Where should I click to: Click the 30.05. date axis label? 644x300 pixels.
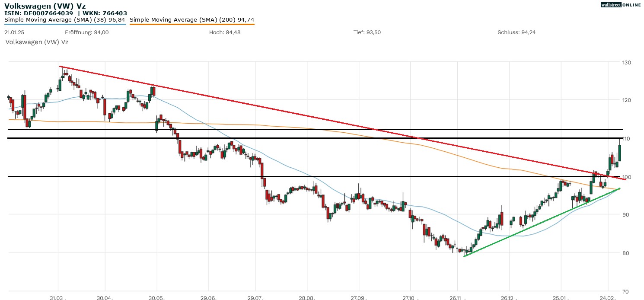156,298
